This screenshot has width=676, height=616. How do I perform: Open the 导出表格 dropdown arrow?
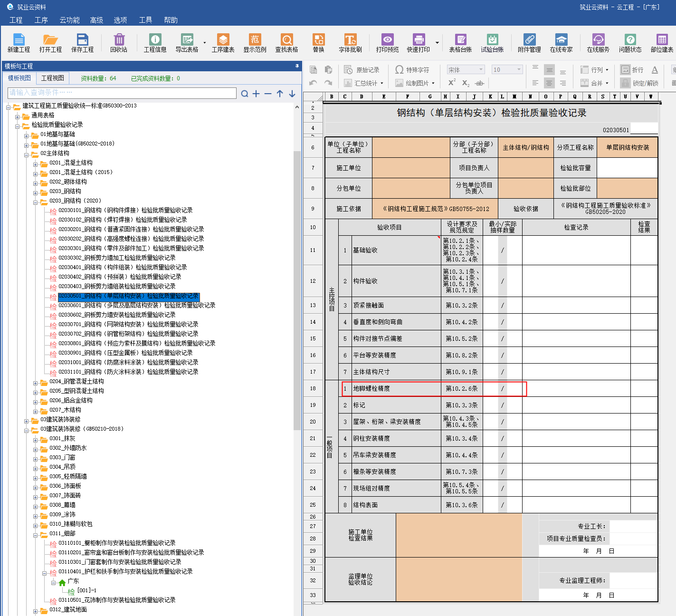(x=205, y=43)
